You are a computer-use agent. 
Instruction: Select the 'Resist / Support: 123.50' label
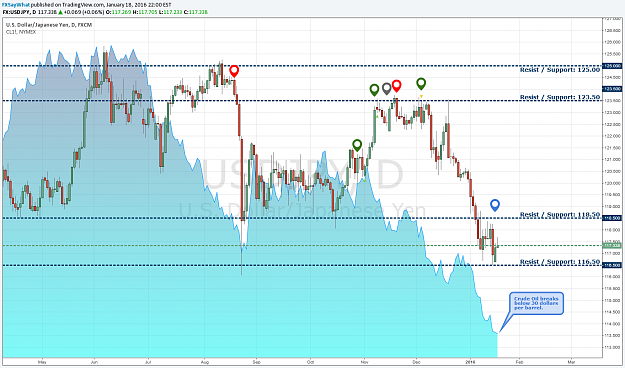click(x=560, y=97)
